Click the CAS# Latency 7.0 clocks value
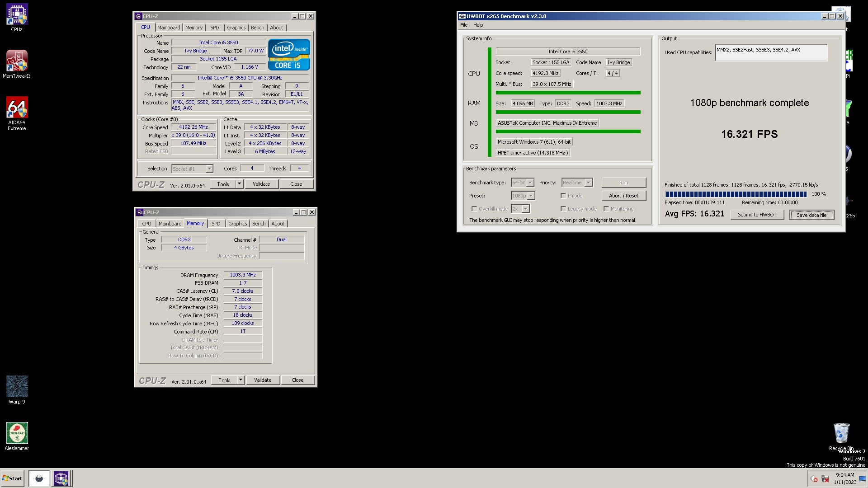Screen dimensions: 868x488 click(x=243, y=291)
